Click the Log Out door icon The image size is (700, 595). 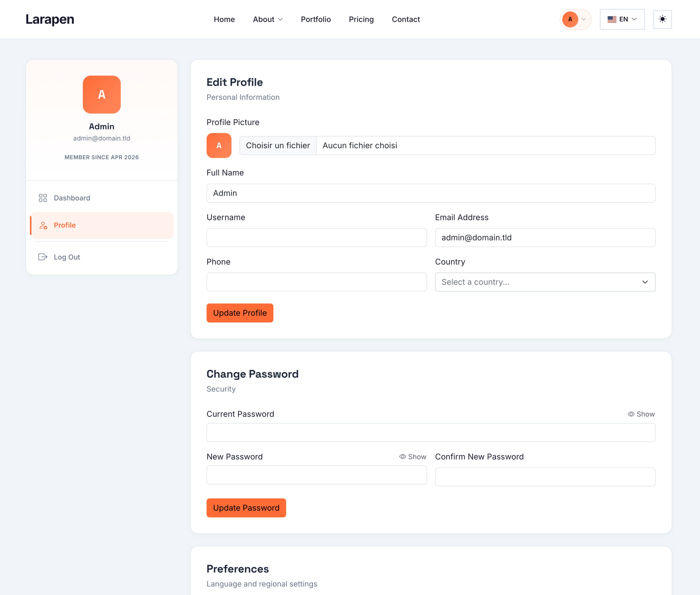[43, 257]
